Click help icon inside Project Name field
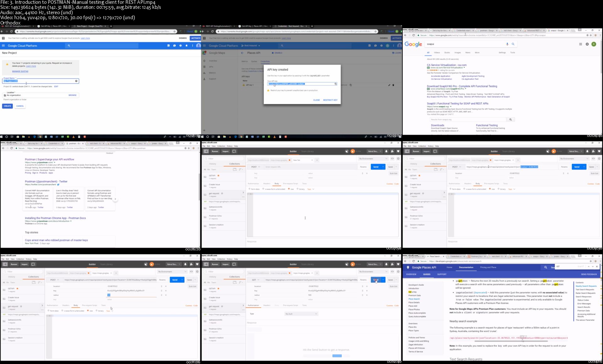This screenshot has width=603, height=364. coord(76,81)
